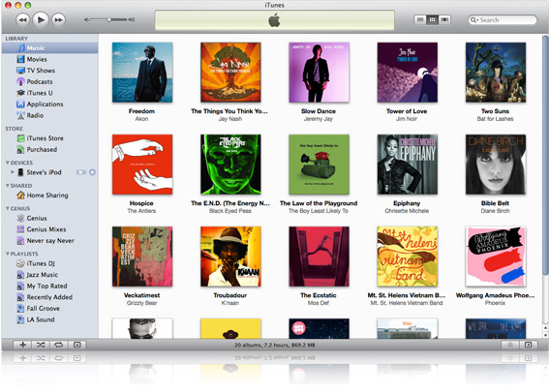Select the Troubadour album cover
549x392 pixels.
point(230,256)
